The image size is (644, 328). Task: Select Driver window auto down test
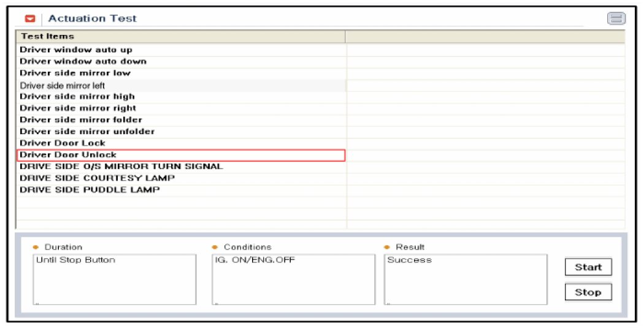coord(83,61)
